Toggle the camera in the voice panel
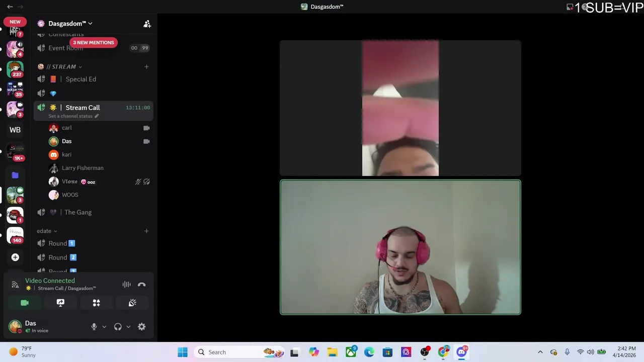The width and height of the screenshot is (644, 362). tap(25, 303)
